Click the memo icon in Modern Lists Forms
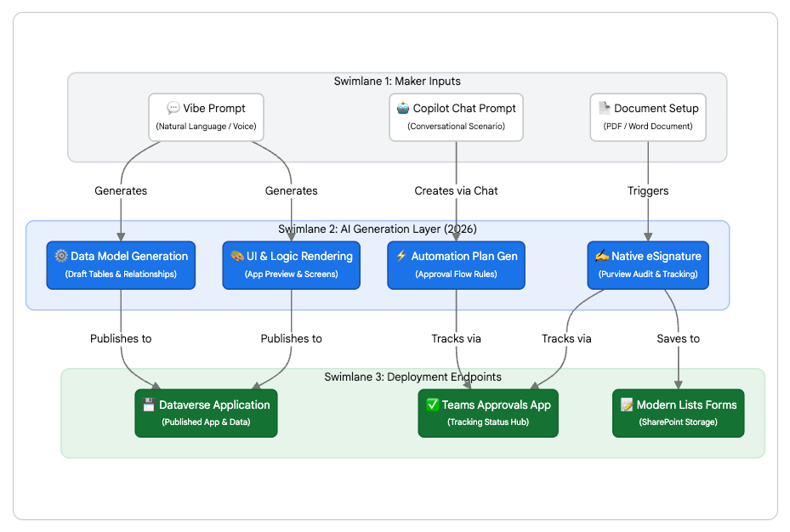The height and width of the screenshot is (532, 790). click(x=628, y=405)
